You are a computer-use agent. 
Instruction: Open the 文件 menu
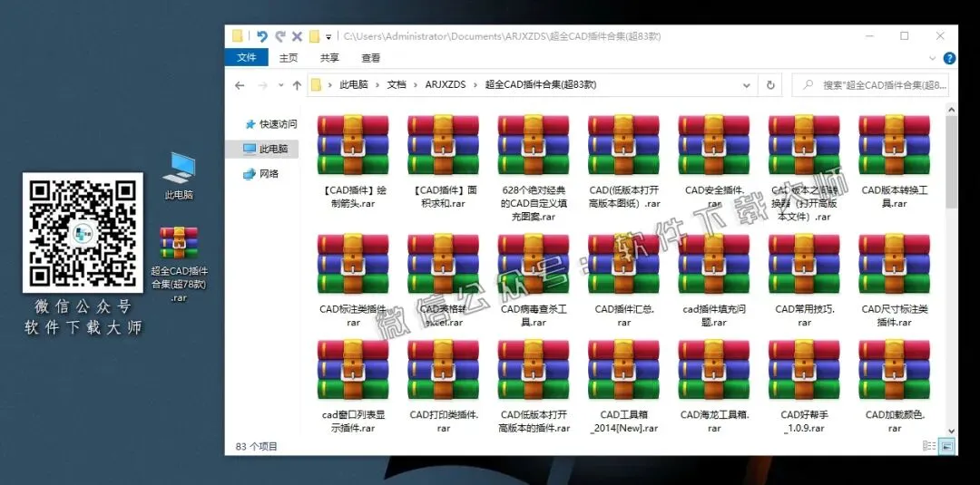pos(246,57)
